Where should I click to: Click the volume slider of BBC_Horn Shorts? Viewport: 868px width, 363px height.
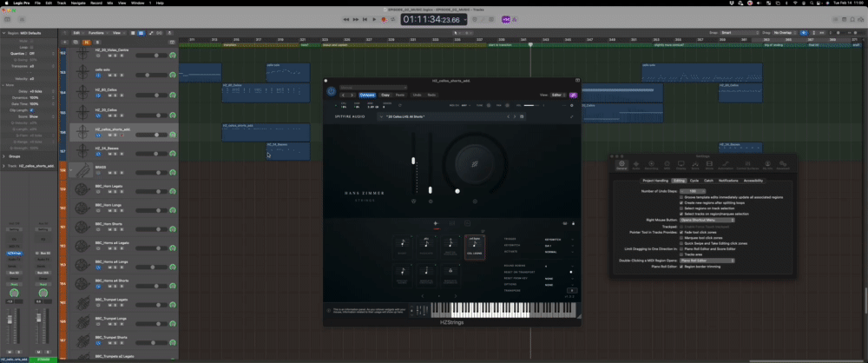click(x=152, y=230)
